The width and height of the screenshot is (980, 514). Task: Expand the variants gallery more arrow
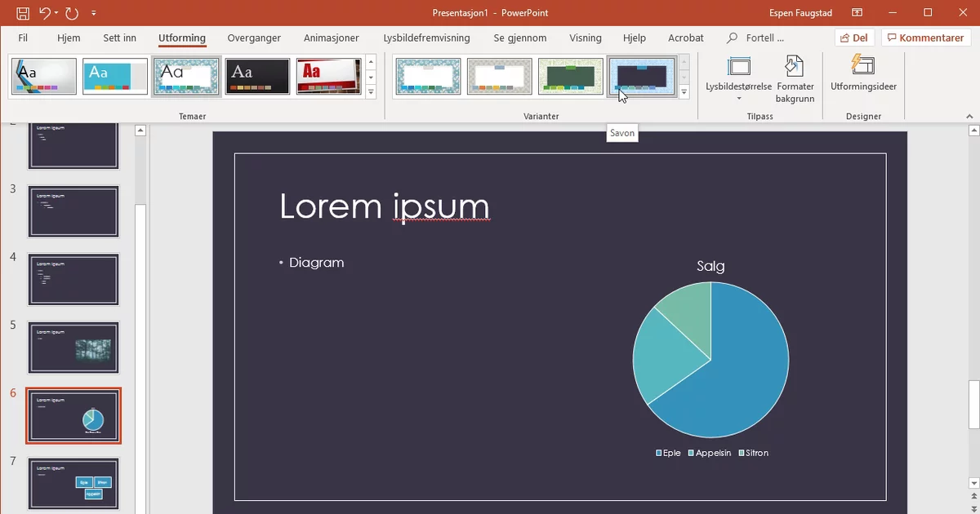tap(684, 91)
